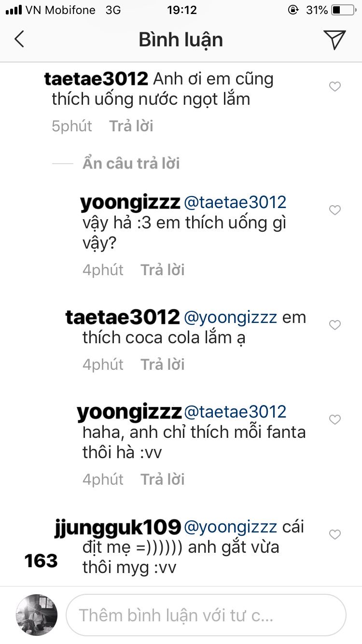Image resolution: width=362 pixels, height=644 pixels.
Task: Open the direct message paper plane icon
Action: click(x=334, y=40)
